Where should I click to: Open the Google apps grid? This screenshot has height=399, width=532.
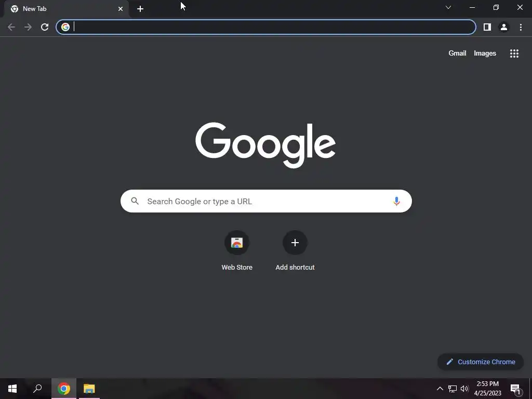coord(514,54)
